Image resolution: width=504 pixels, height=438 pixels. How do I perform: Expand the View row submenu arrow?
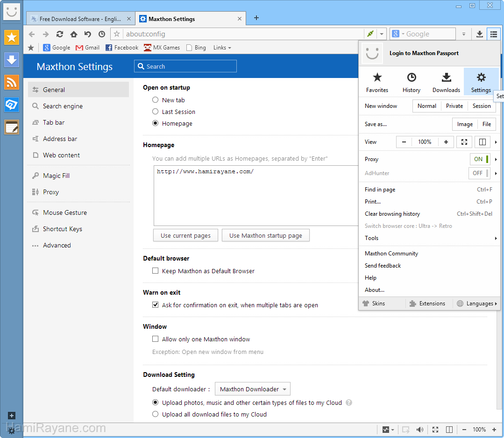[x=496, y=142]
